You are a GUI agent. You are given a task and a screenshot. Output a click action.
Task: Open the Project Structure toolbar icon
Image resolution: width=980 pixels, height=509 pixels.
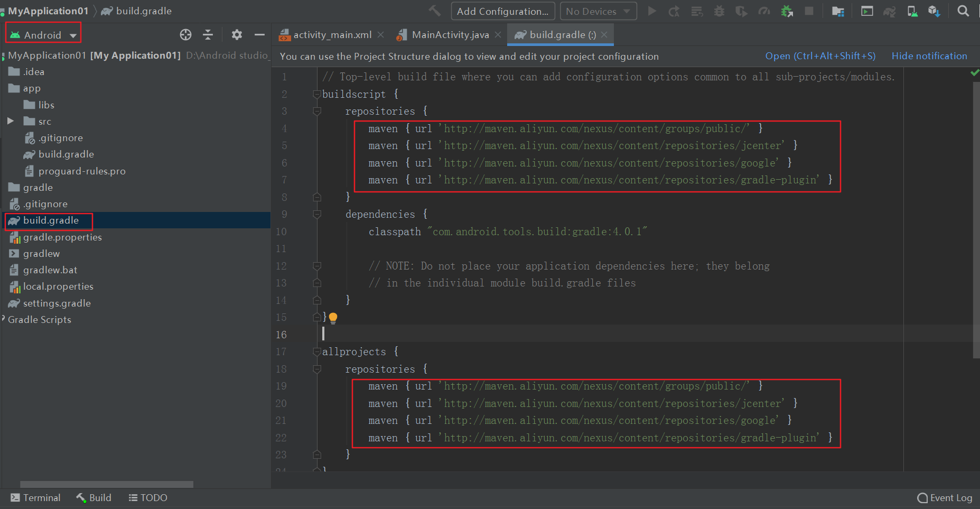(838, 11)
